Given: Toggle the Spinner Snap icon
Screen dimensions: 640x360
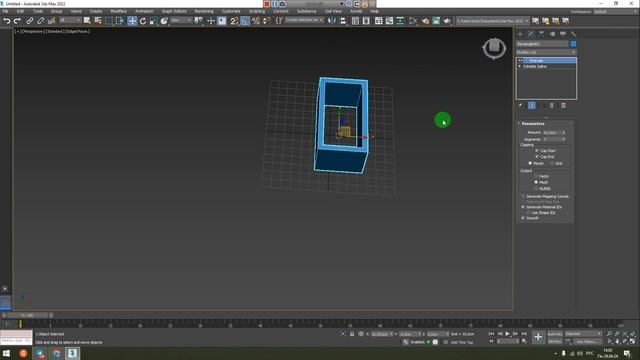Looking at the screenshot, I should [x=267, y=20].
